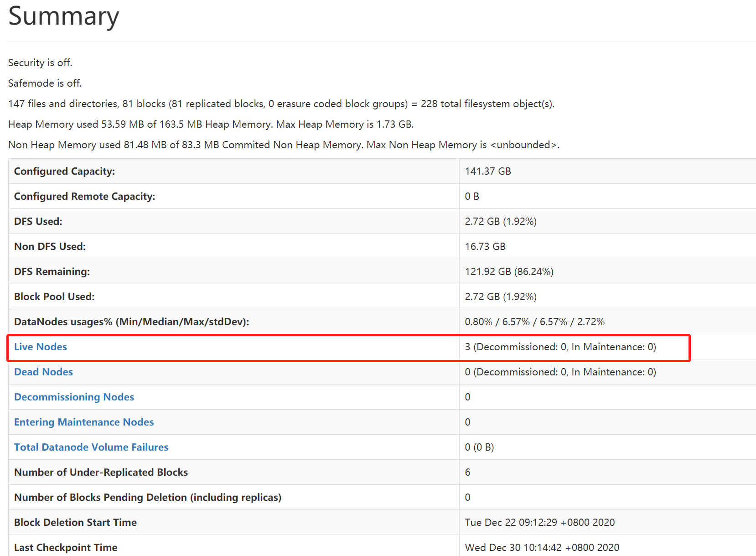Click the 0.80% / 6.57% usages value
The height and width of the screenshot is (556, 756).
535,322
